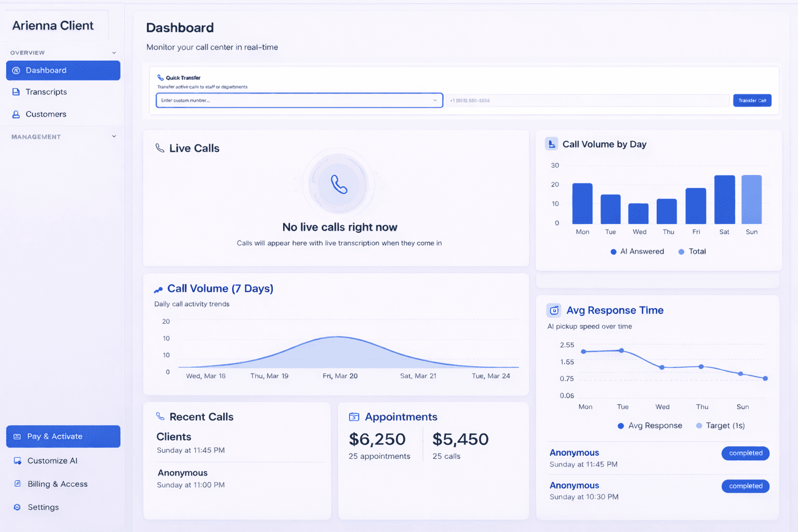
Task: Toggle the AI Answered legend item
Action: click(637, 251)
